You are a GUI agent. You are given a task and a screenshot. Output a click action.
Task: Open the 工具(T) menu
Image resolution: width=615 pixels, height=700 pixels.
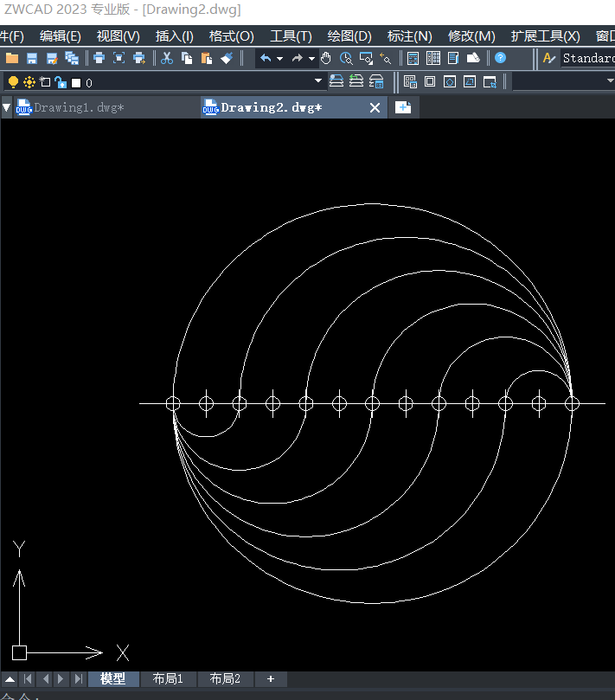coord(291,36)
